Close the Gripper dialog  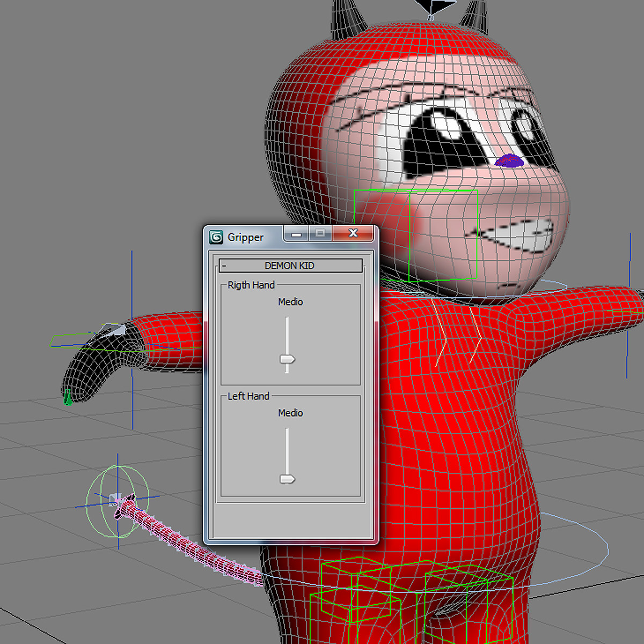point(353,233)
